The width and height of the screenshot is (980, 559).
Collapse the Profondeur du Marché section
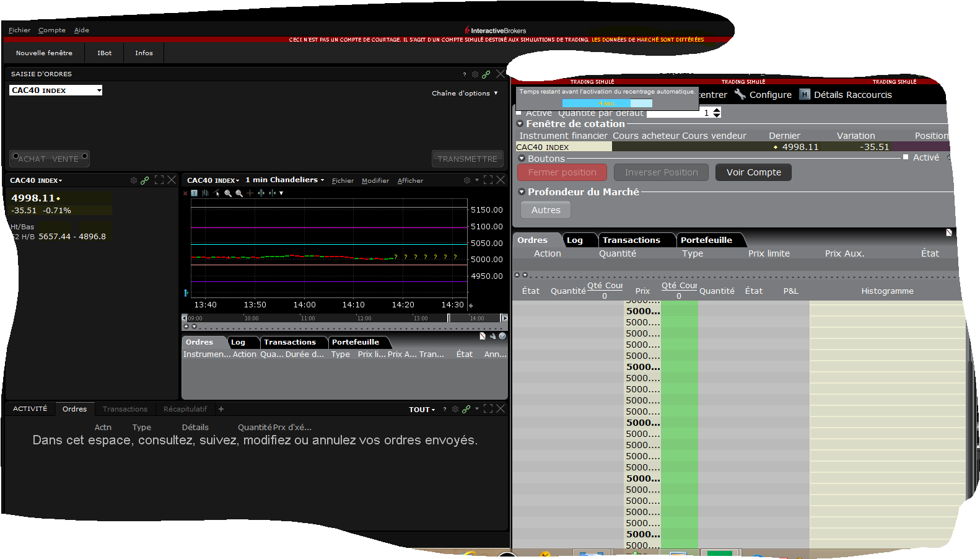pyautogui.click(x=522, y=192)
